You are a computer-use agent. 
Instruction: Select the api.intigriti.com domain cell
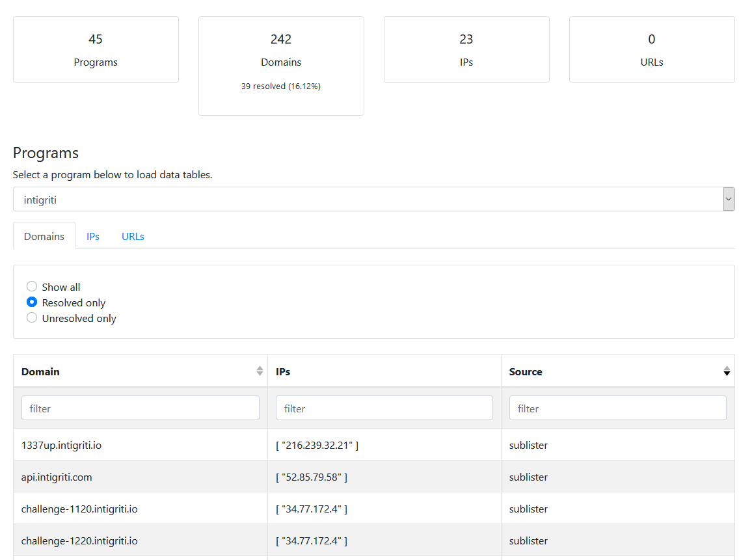point(141,477)
